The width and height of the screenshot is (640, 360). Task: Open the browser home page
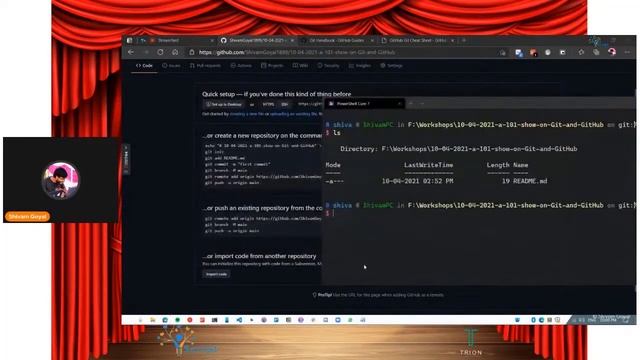coord(175,52)
